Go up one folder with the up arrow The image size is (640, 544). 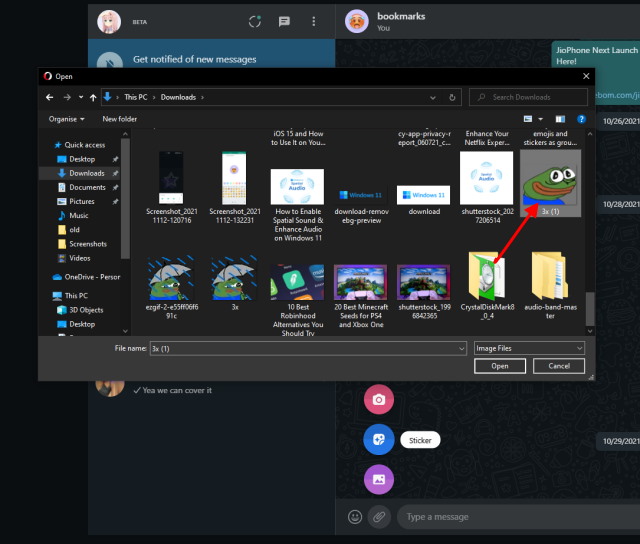(x=94, y=97)
